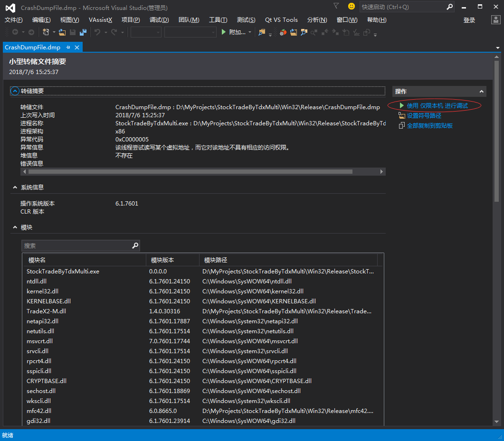504x441 pixels.
Task: Click the feedback smiley face icon
Action: coord(352,6)
